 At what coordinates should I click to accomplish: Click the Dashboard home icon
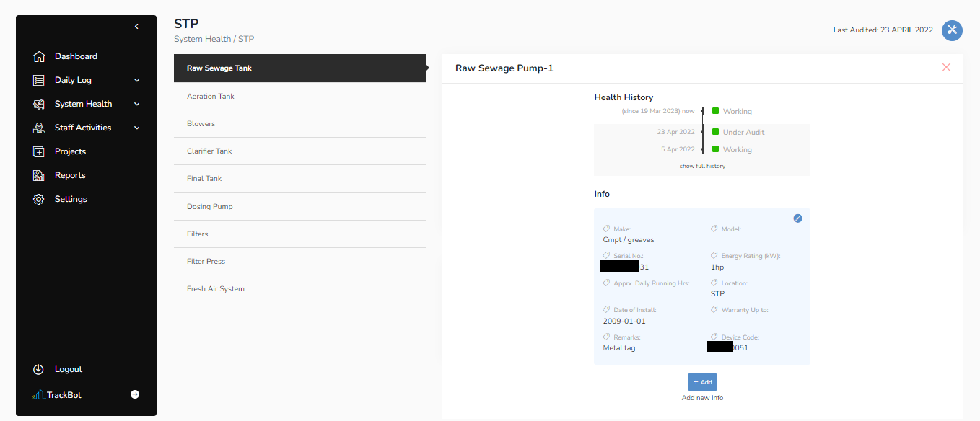39,56
